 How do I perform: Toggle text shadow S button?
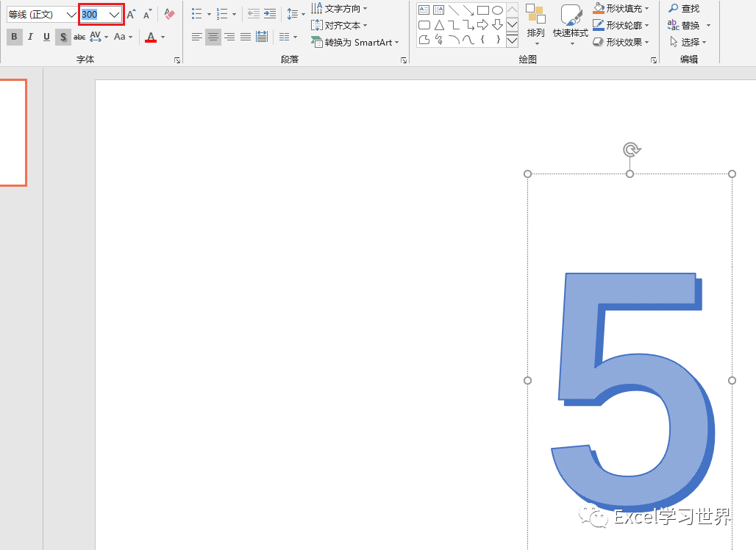point(63,37)
